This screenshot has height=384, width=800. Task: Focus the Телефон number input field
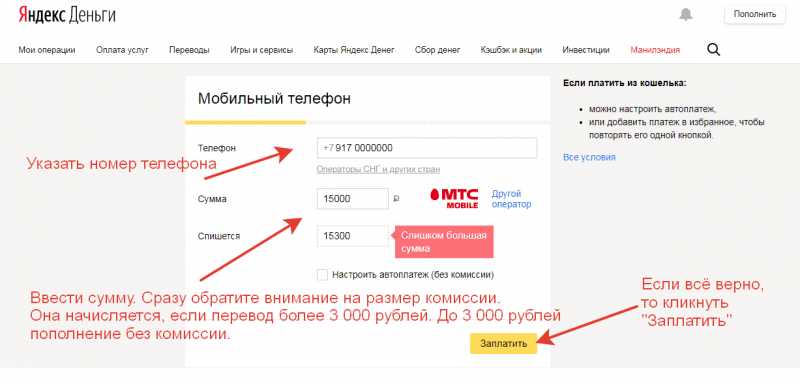(x=427, y=148)
